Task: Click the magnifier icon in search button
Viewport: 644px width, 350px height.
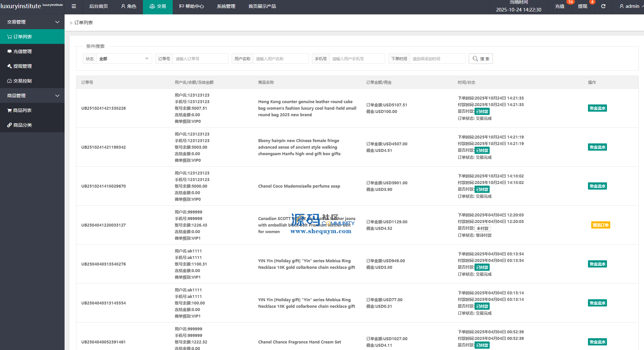Action: (x=475, y=59)
